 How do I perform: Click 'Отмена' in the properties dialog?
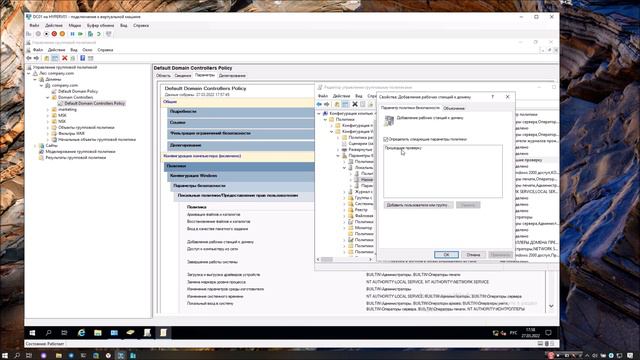point(473,255)
